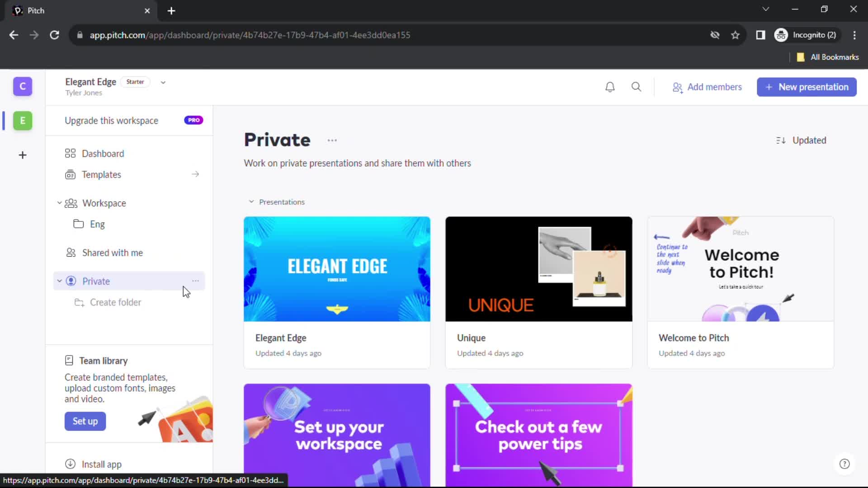Open the Templates menu item
Screen dimensions: 868x488
101,174
